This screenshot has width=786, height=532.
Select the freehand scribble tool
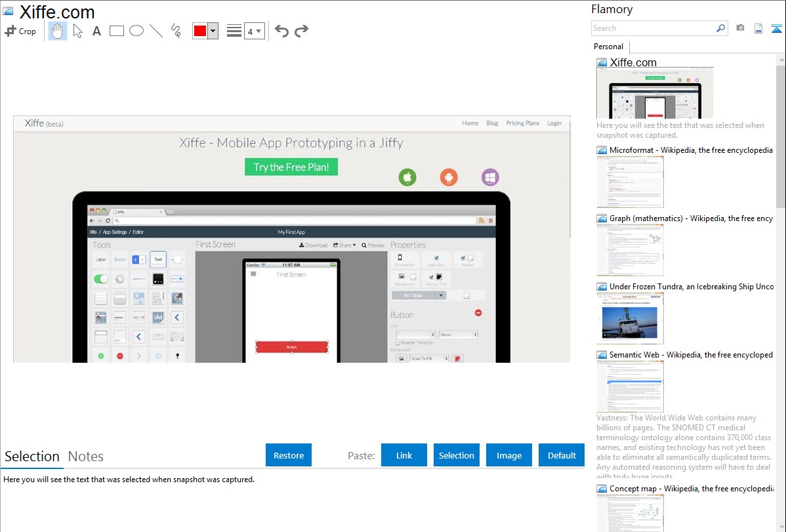176,31
